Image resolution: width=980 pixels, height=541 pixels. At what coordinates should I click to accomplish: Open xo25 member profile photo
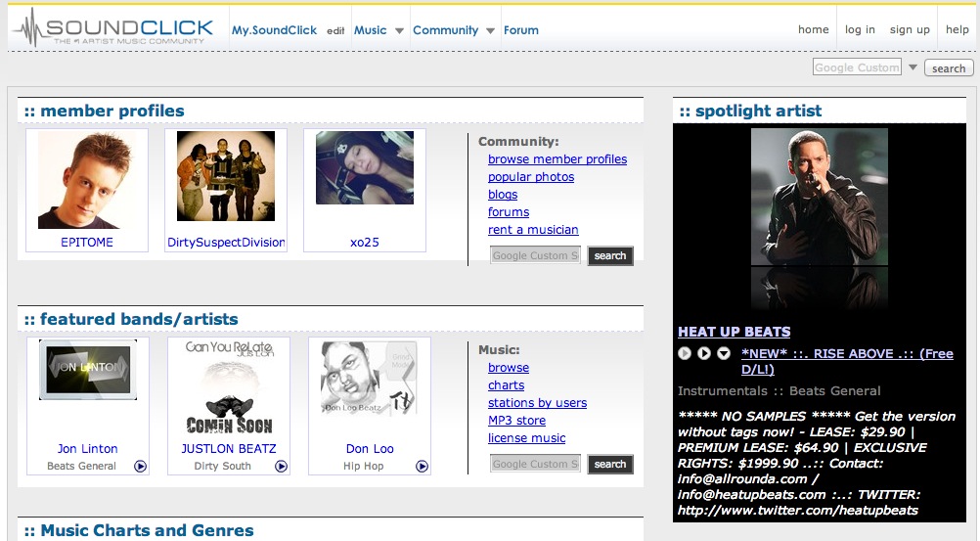[x=365, y=167]
